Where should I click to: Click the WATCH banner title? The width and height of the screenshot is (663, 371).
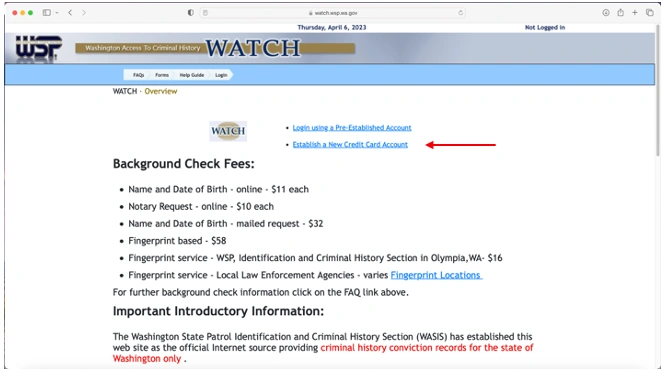[x=253, y=48]
